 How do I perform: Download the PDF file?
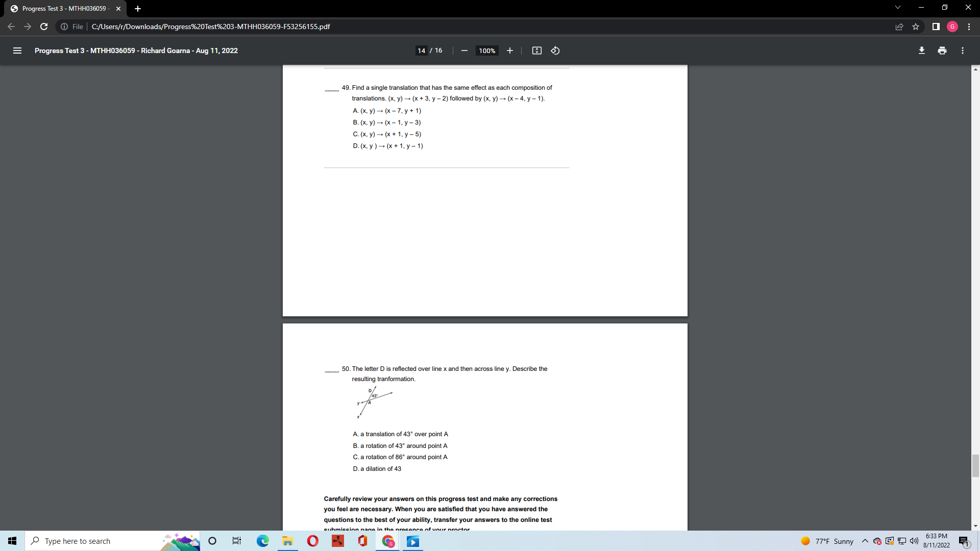(x=921, y=51)
